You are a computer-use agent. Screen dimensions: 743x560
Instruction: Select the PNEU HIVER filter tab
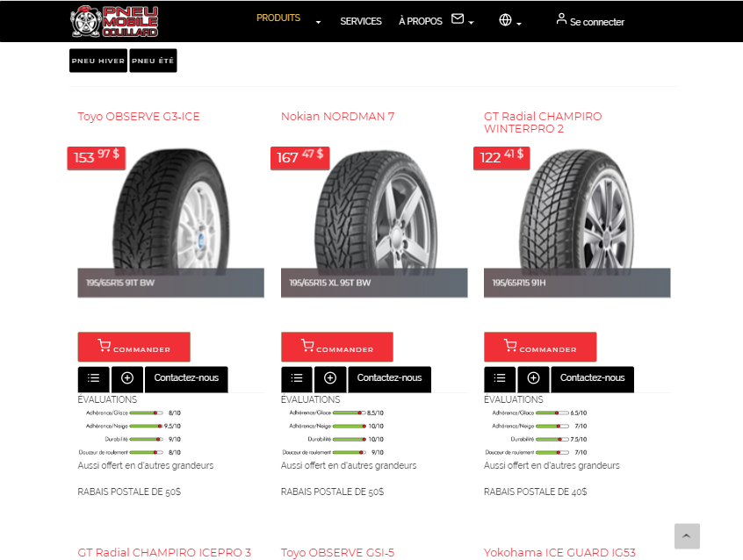pos(98,61)
